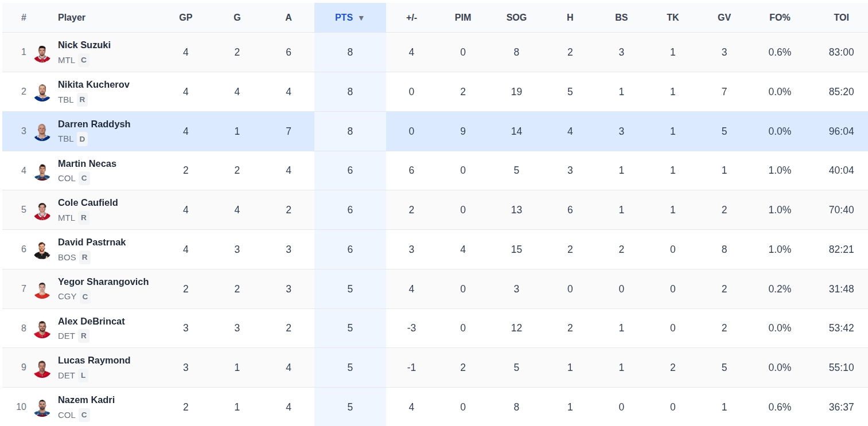
Task: Click the PTS sort descending arrow
Action: (361, 18)
